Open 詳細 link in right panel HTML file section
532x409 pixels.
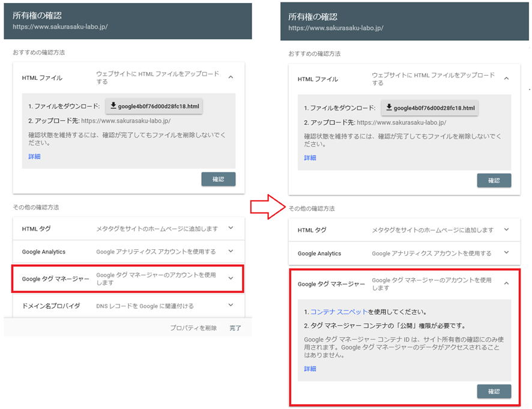[x=310, y=158]
